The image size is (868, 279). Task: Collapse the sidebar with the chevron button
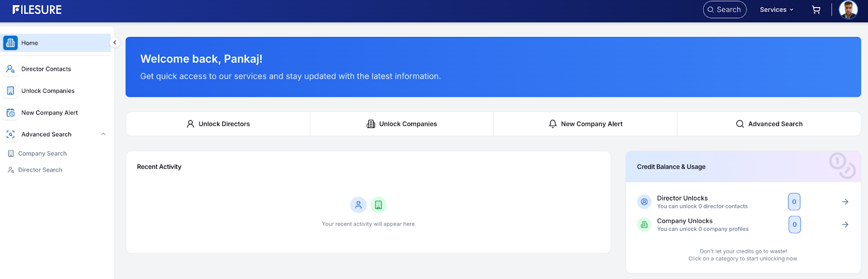point(114,42)
